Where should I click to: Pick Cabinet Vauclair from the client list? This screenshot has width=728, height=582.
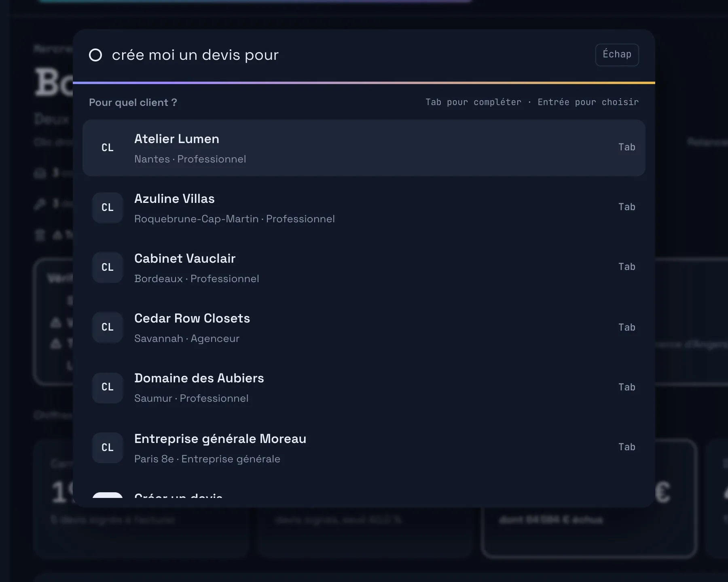364,268
